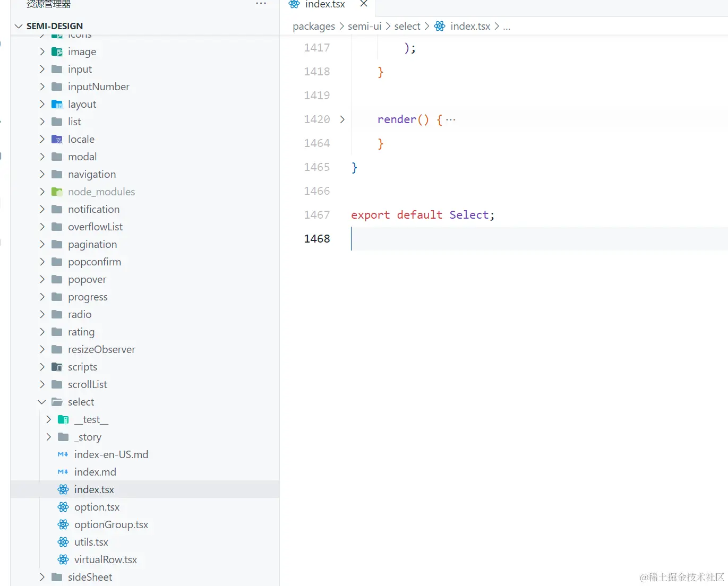This screenshot has height=586, width=728.
Task: Collapse the select folder
Action: pyautogui.click(x=42, y=402)
